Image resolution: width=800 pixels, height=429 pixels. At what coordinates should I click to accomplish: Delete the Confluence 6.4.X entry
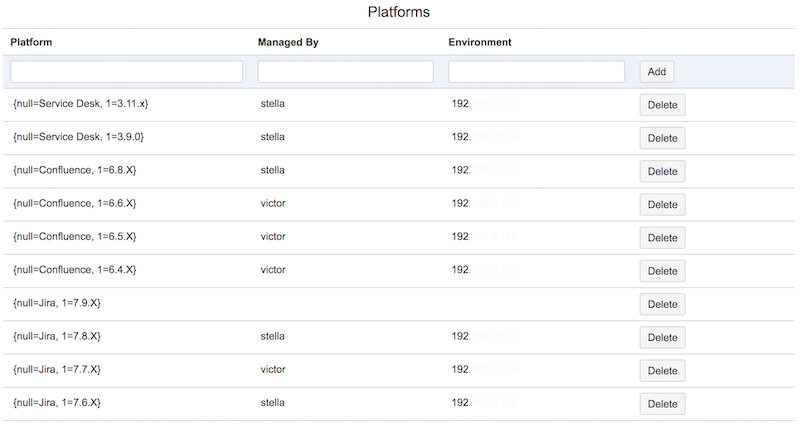pyautogui.click(x=662, y=271)
